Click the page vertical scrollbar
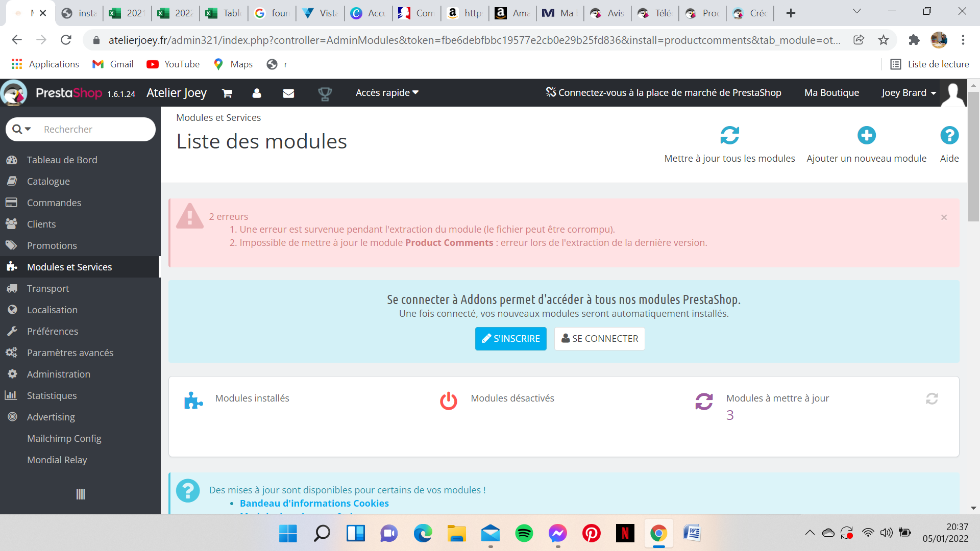 coord(973,156)
